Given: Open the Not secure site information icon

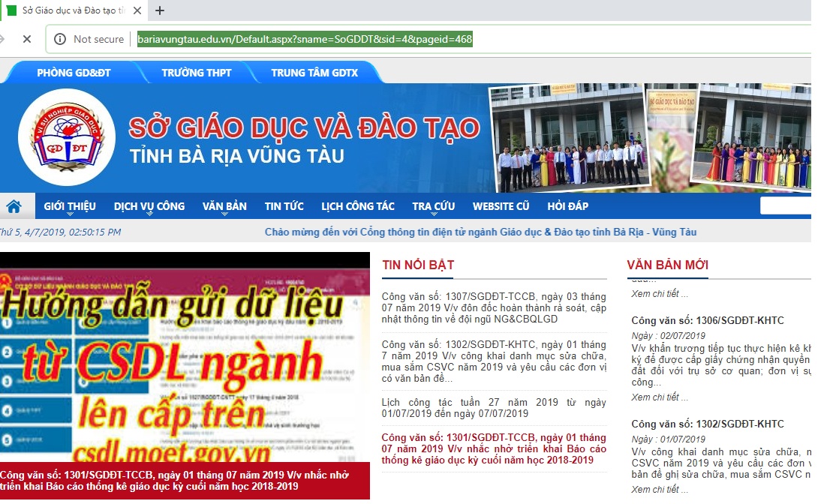Looking at the screenshot, I should (59, 38).
